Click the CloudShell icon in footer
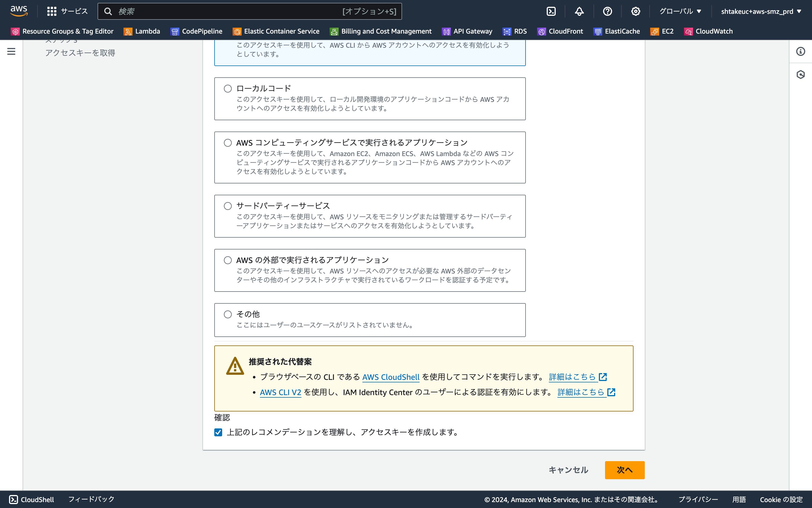Screen dimensions: 812x508 (14, 500)
